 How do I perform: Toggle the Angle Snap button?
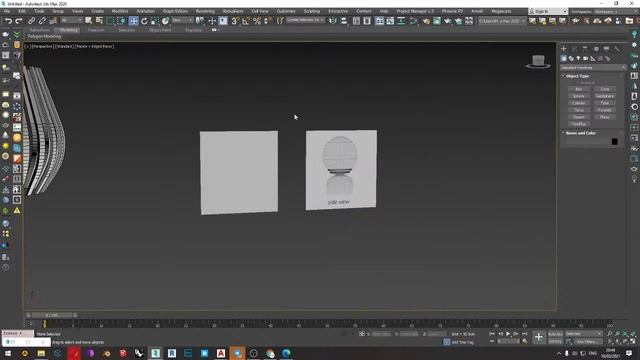pos(246,21)
